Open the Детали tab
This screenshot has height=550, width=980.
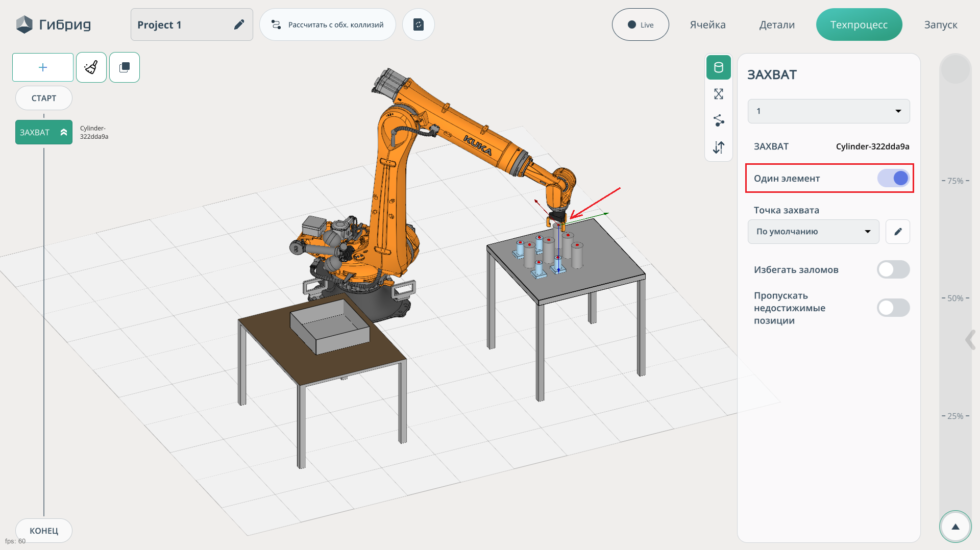pyautogui.click(x=777, y=24)
